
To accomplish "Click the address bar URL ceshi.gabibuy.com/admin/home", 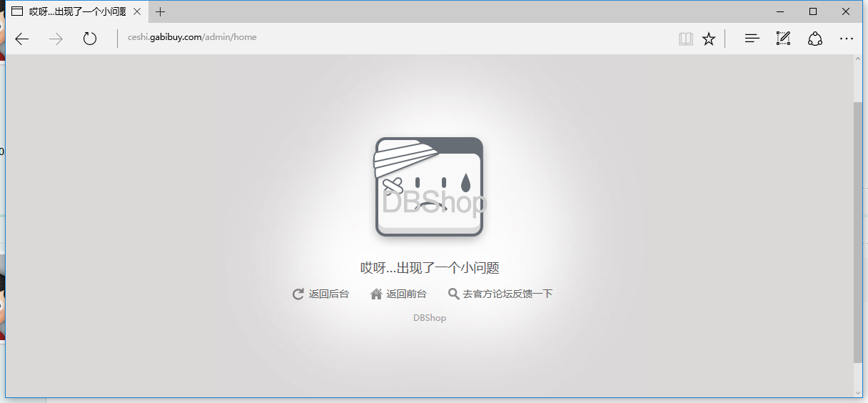I will [192, 37].
